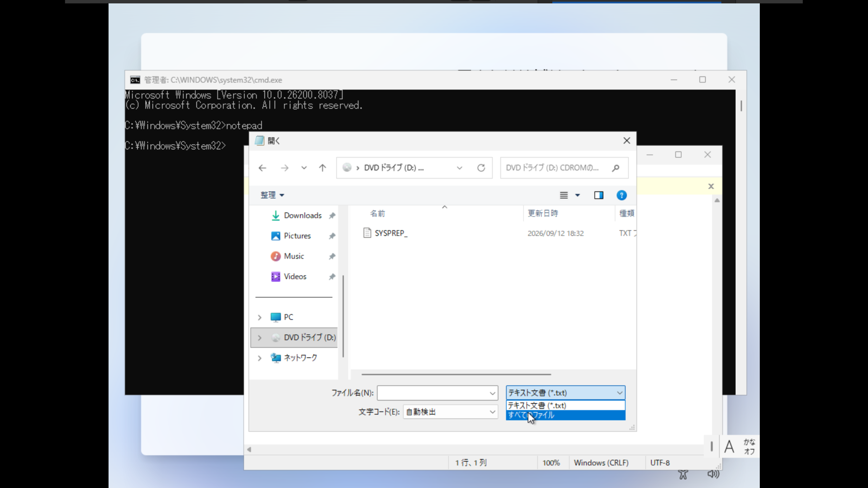
Task: Open Music in the sidebar
Action: (294, 256)
